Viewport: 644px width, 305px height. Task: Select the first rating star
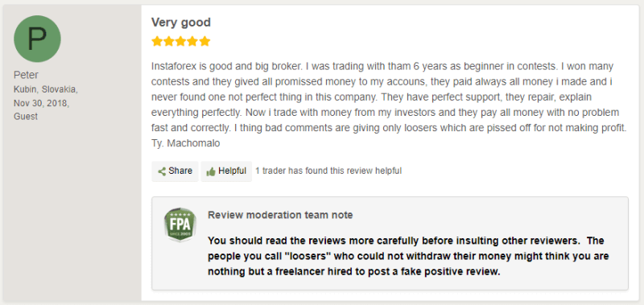click(157, 41)
